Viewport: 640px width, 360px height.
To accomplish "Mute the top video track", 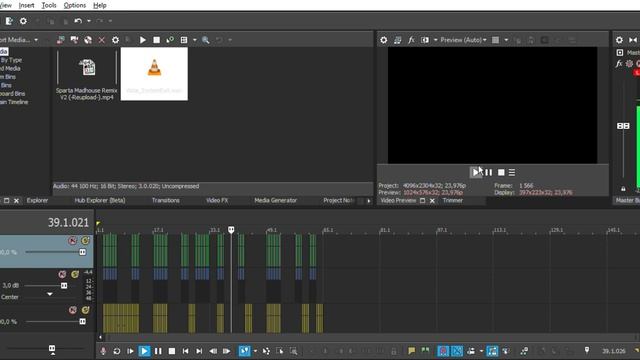I will 72,240.
